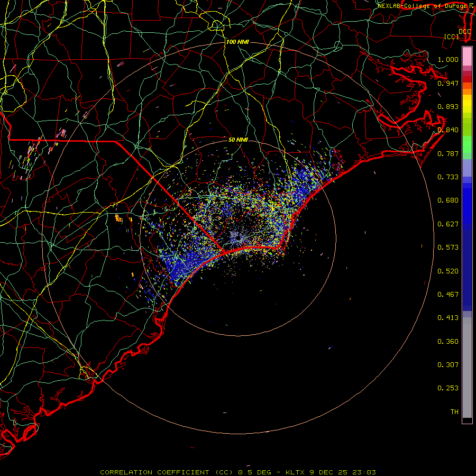Click the 0.733 scale value

(448, 177)
